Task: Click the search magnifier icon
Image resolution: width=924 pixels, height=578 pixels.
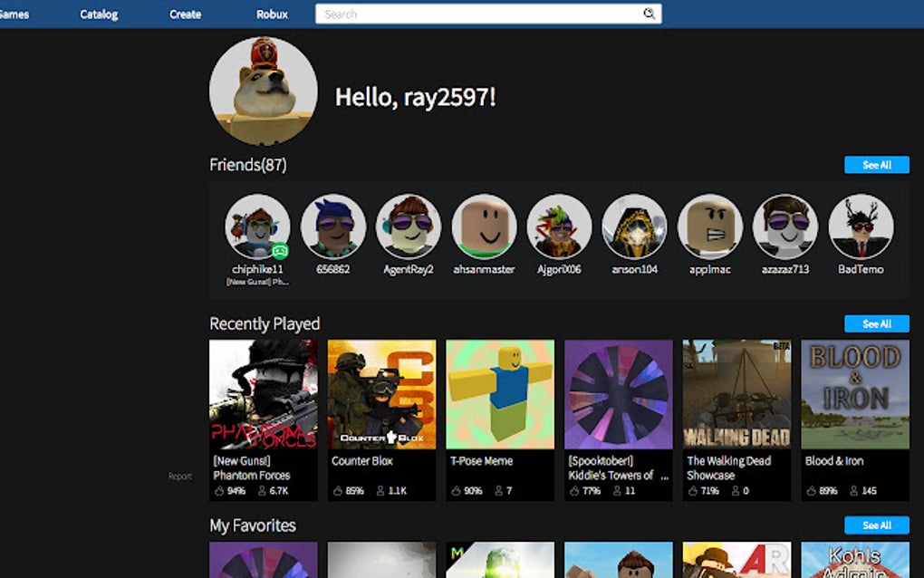Action: coord(649,14)
